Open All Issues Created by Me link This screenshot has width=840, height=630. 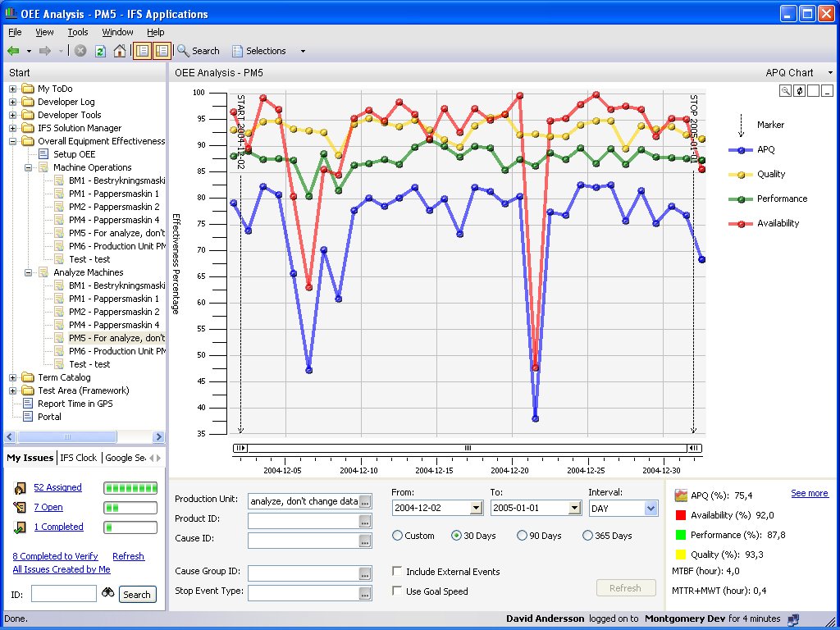click(62, 569)
